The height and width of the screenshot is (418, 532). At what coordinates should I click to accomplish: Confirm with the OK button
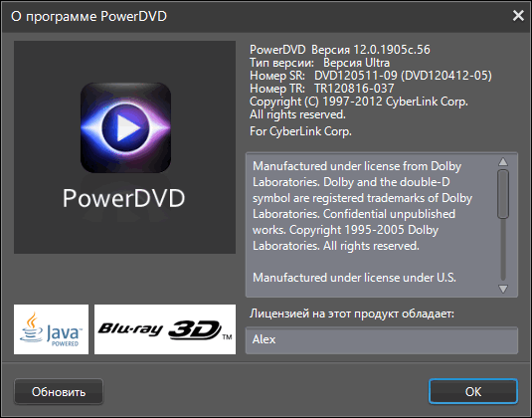473,391
